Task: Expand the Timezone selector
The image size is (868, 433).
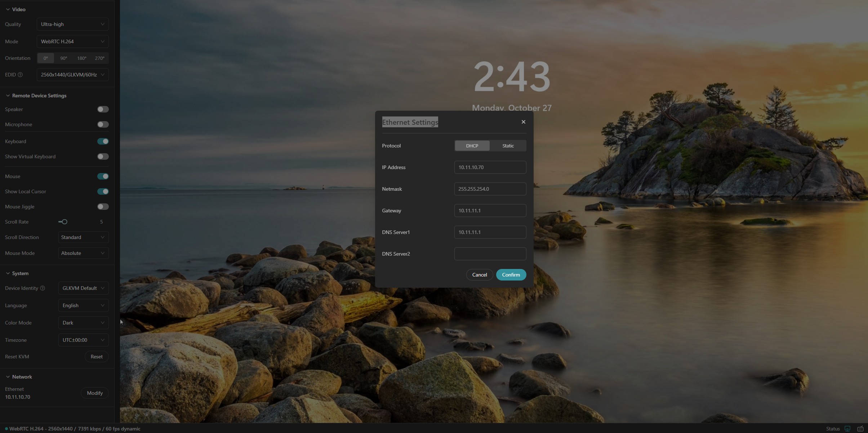Action: (83, 340)
